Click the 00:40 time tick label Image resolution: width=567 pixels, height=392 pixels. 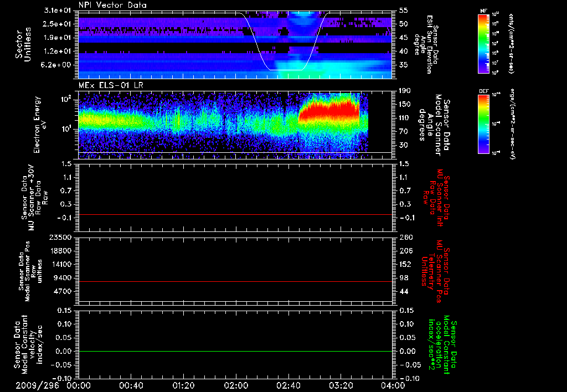pos(131,386)
